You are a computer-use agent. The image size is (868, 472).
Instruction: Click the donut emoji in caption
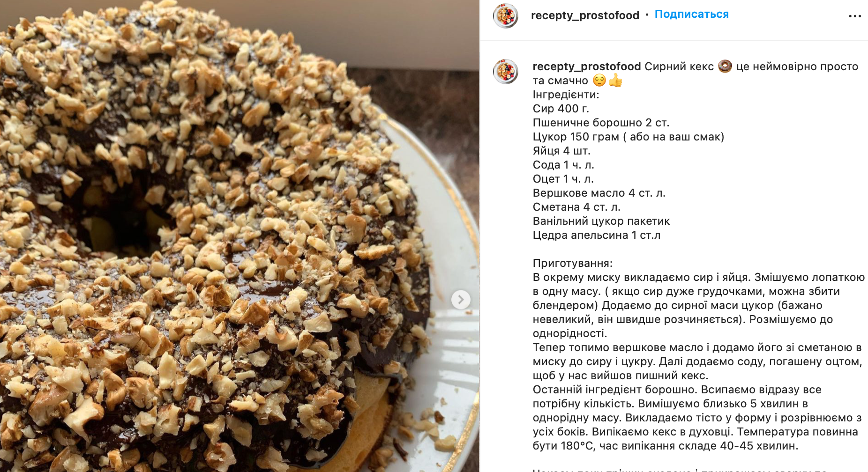(725, 66)
